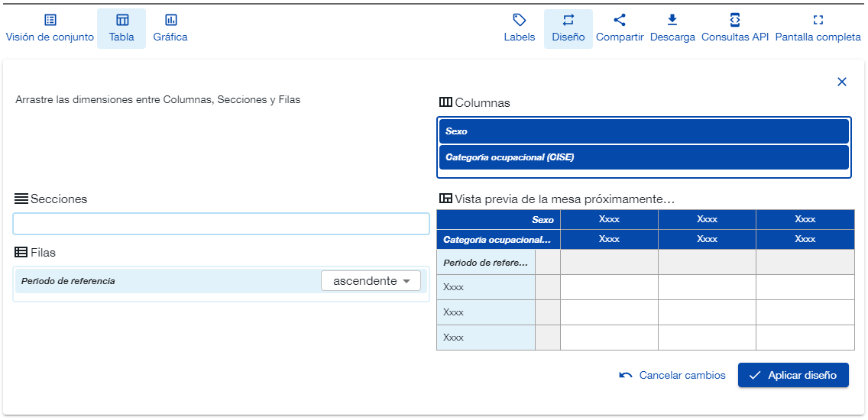The image size is (868, 420).
Task: Click the Vista previa table icon
Action: (445, 198)
